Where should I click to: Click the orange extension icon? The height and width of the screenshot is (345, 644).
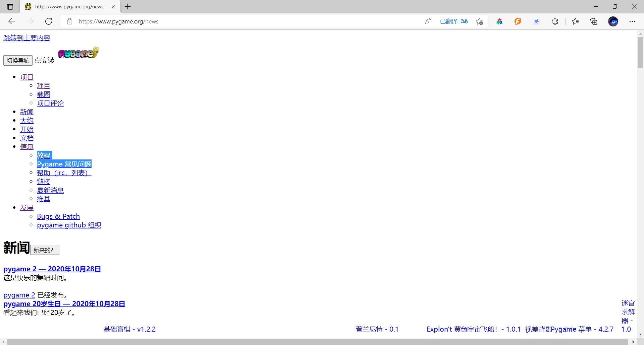[x=518, y=21]
